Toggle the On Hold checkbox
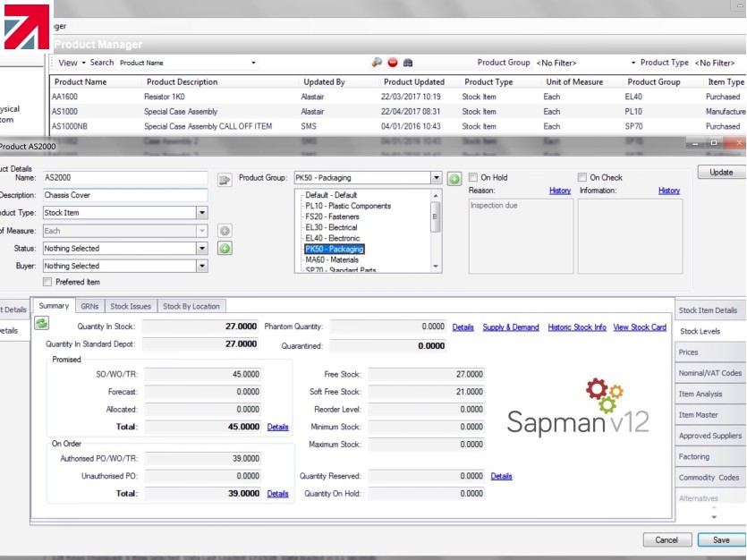This screenshot has width=747, height=560. (473, 178)
